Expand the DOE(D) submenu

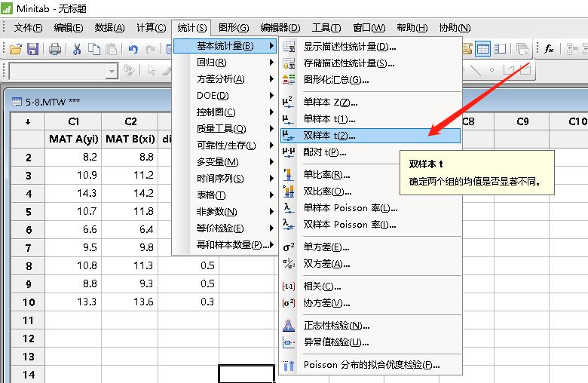click(x=225, y=96)
